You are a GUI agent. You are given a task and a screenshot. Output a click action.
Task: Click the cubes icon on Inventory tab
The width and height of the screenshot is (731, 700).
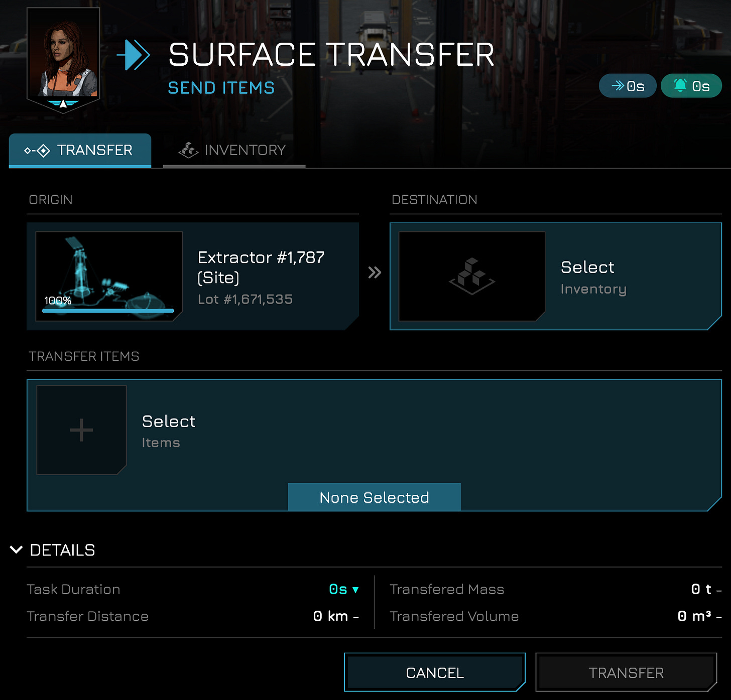coord(188,150)
